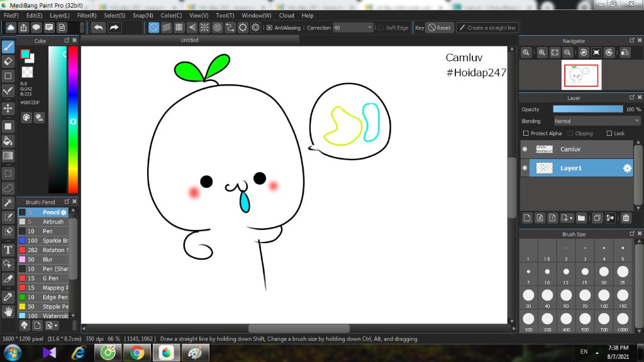The width and height of the screenshot is (644, 362).
Task: Select the Bucket fill tool
Action: click(8, 141)
